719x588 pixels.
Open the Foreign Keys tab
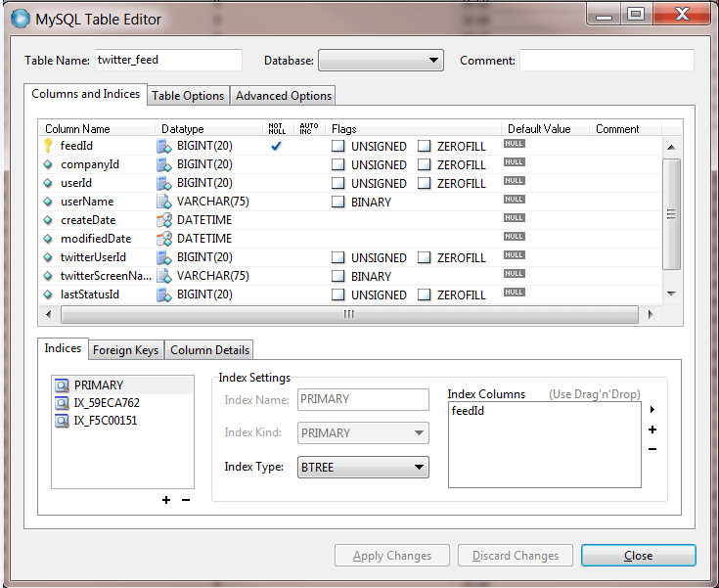point(125,350)
